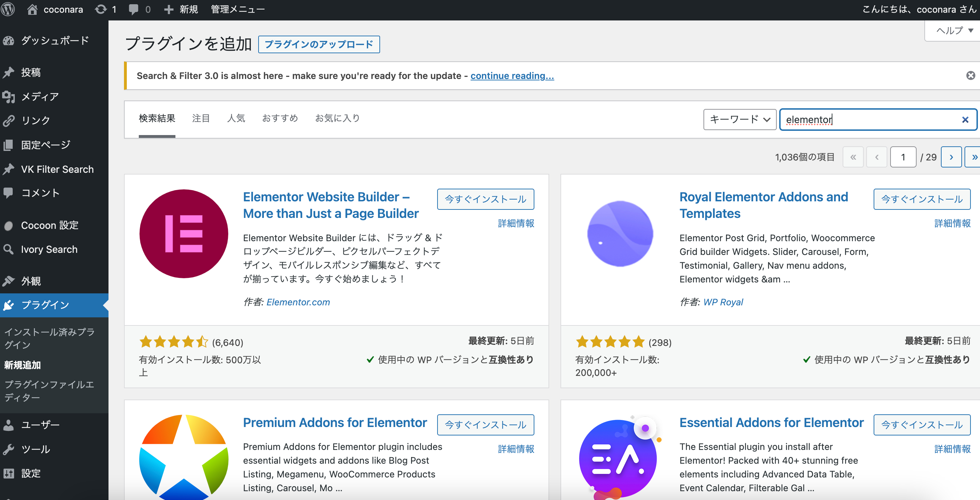Screen dimensions: 980x500
Task: Select the 人気 tab
Action: click(236, 118)
